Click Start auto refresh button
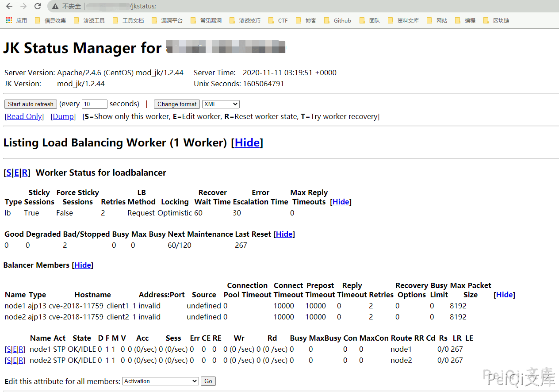The height and width of the screenshot is (392, 559). pos(31,104)
